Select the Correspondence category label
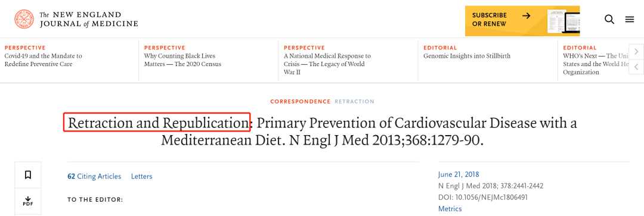 click(300, 101)
